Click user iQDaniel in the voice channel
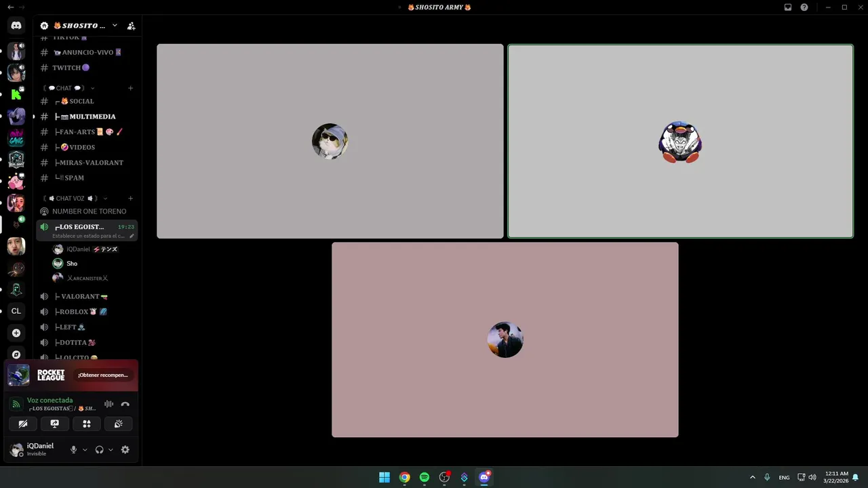 point(94,249)
